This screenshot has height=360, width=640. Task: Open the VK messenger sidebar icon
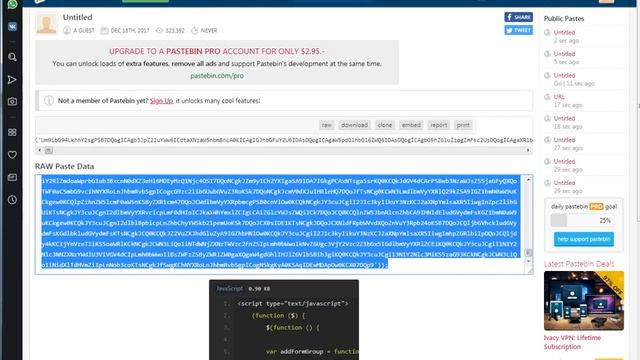point(12,27)
